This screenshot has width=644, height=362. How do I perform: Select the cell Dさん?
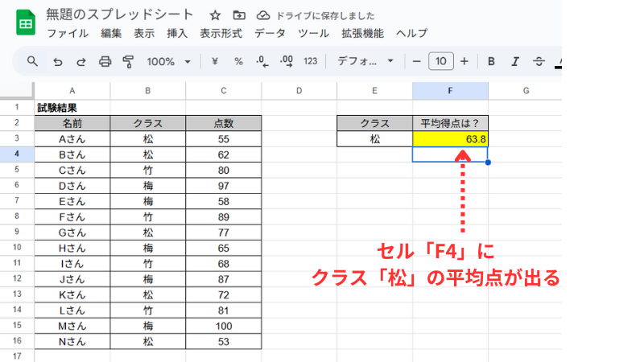(72, 186)
